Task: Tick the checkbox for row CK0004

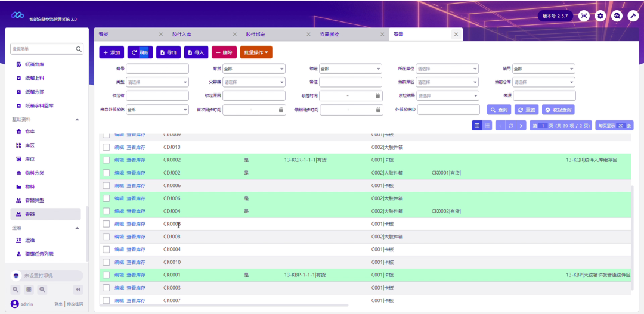Action: (106, 249)
